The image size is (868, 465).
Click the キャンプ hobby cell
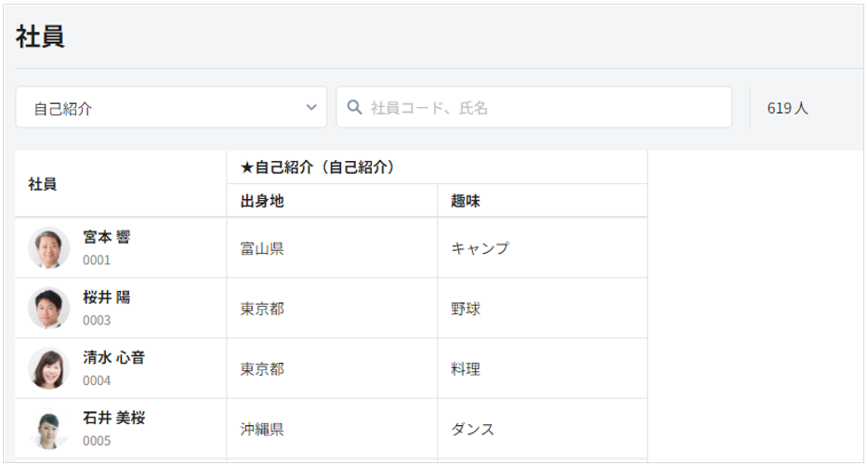click(x=480, y=248)
